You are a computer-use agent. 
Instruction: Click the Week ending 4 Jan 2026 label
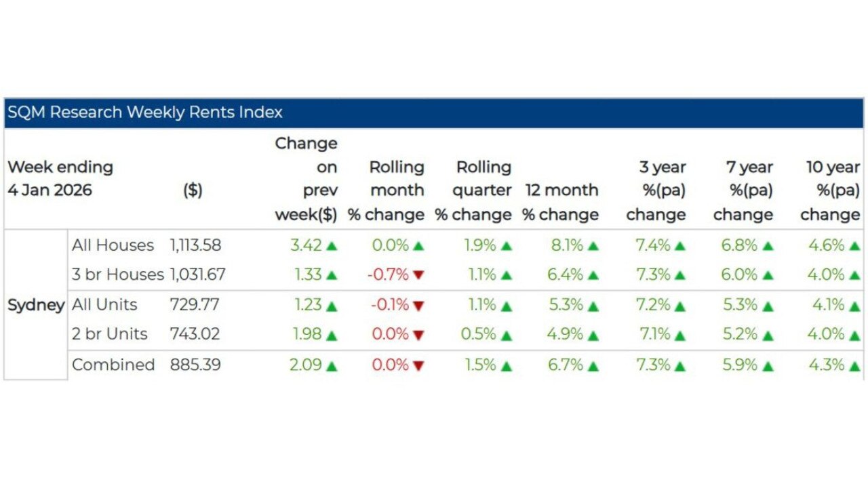(60, 179)
